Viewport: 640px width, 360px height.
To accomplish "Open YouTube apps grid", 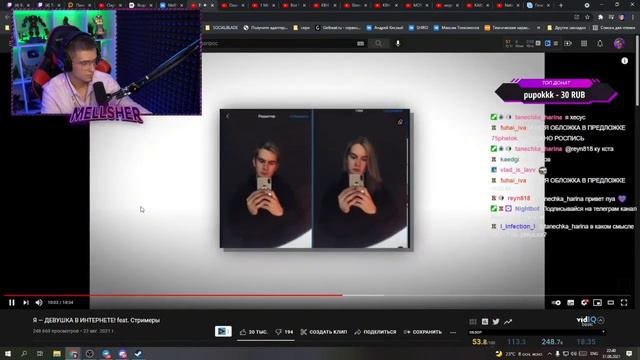I will 584,43.
